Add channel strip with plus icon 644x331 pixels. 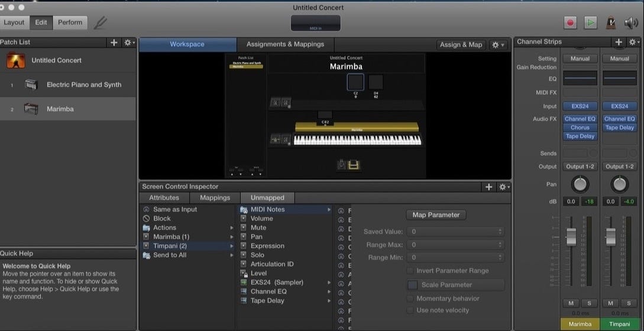(619, 42)
